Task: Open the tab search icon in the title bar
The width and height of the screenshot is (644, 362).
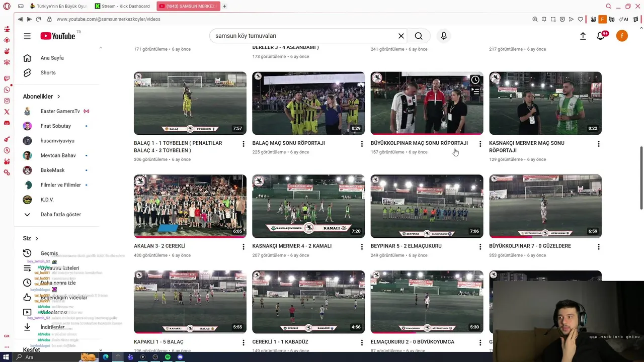Action: [x=608, y=6]
